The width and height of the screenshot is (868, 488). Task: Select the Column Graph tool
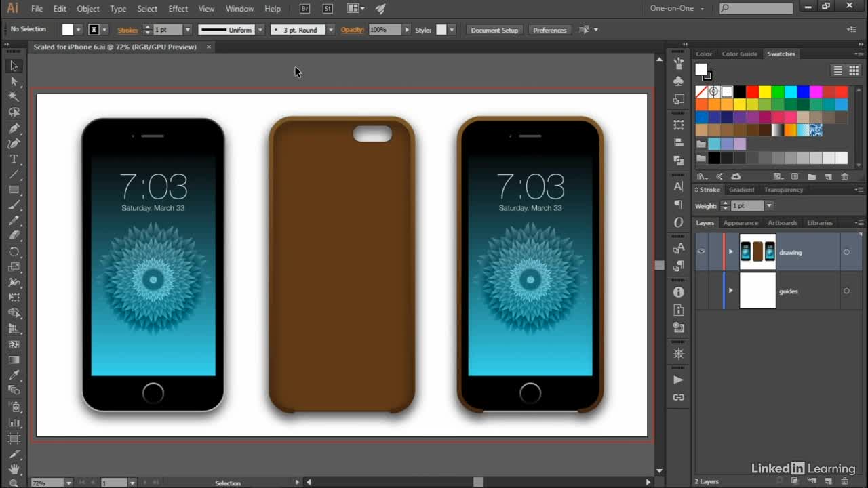[x=14, y=422]
